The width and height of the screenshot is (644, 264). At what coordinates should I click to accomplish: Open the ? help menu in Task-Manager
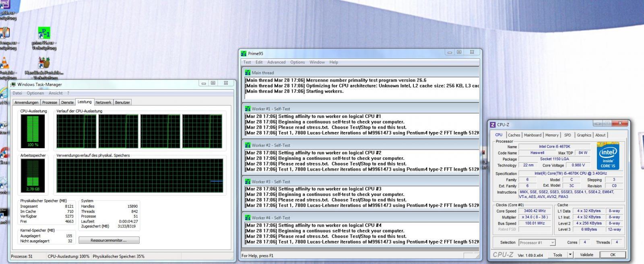tap(68, 93)
